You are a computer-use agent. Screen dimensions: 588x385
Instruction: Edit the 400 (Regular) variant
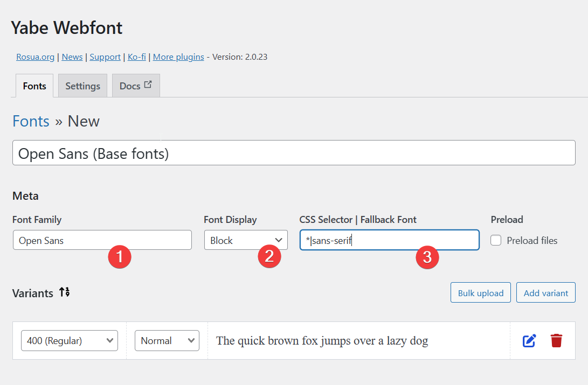click(x=529, y=341)
